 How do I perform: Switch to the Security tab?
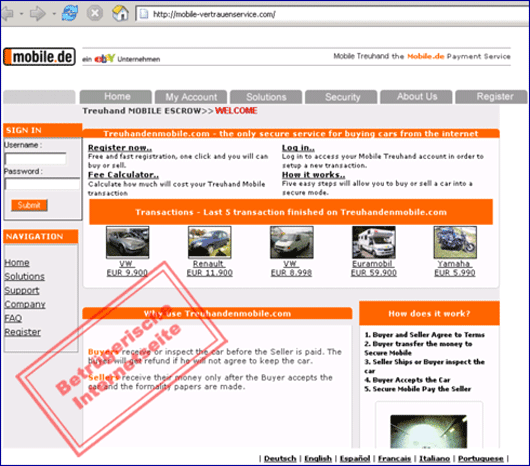point(341,97)
